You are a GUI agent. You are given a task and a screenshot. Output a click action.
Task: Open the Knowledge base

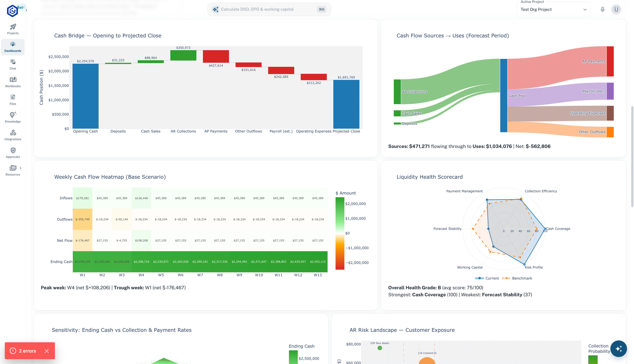pyautogui.click(x=13, y=117)
